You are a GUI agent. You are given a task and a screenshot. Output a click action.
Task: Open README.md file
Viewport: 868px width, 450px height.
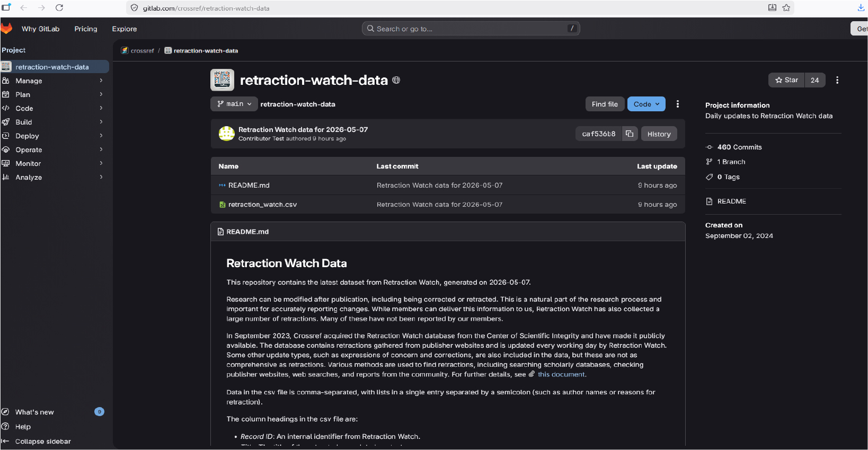(x=249, y=186)
